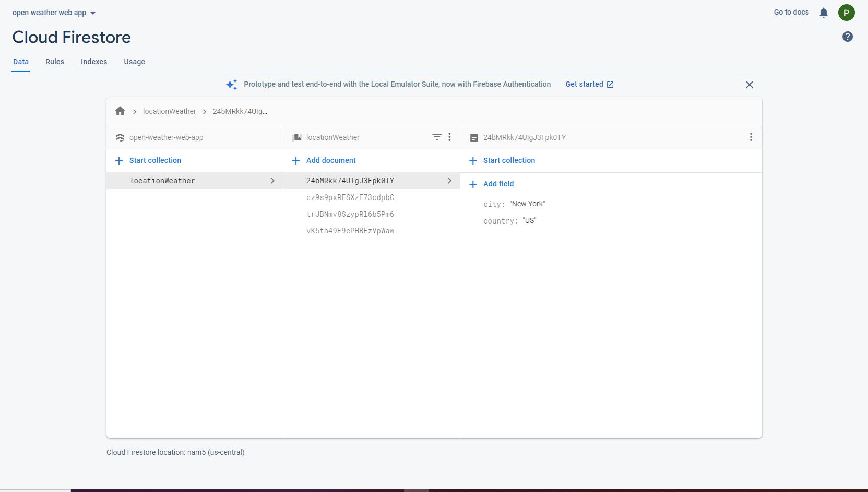The width and height of the screenshot is (868, 492).
Task: Select the 24bMRkk74UIg... breadcrumb
Action: point(240,111)
